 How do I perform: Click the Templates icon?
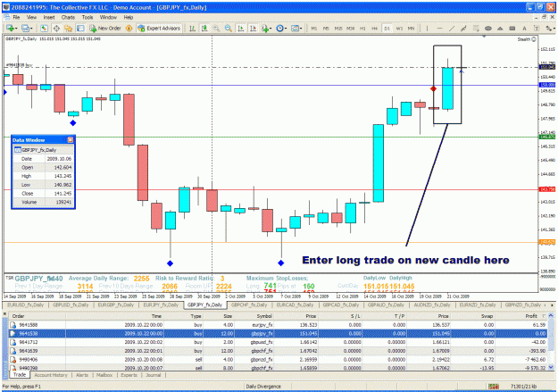coord(295,28)
